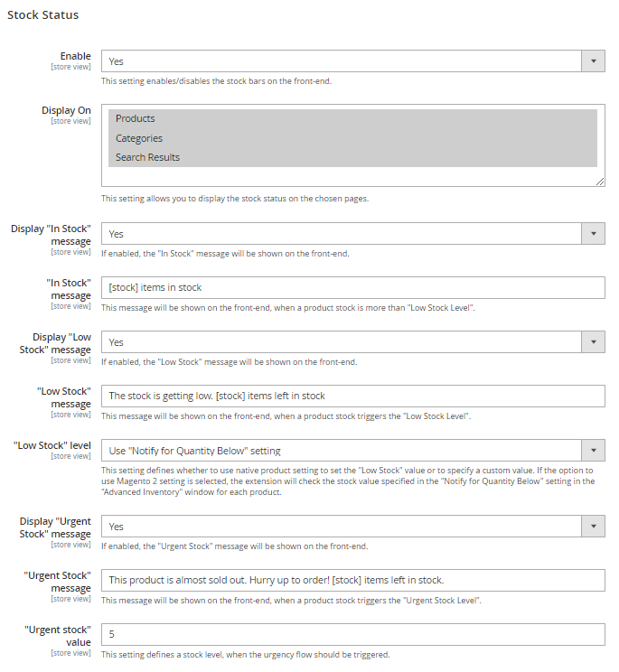Open Display "In Stock" message dropdown
Image resolution: width=619 pixels, height=672 pixels.
(342, 234)
